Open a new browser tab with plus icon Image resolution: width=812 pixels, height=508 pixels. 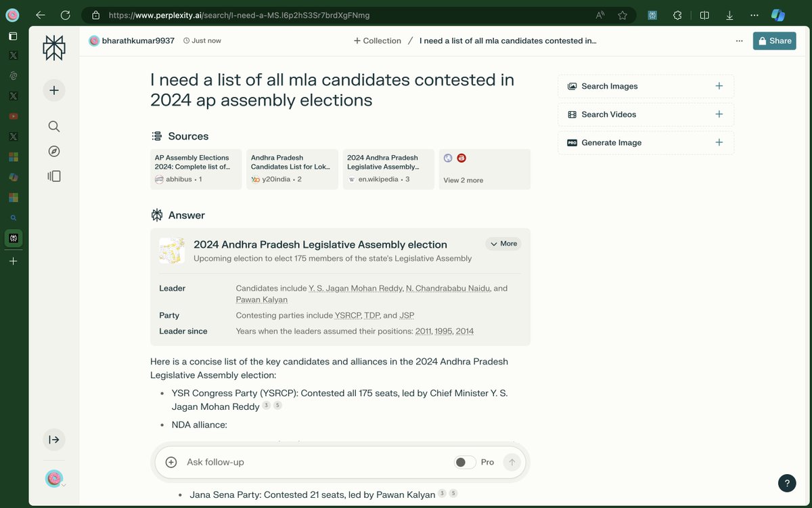(13, 261)
